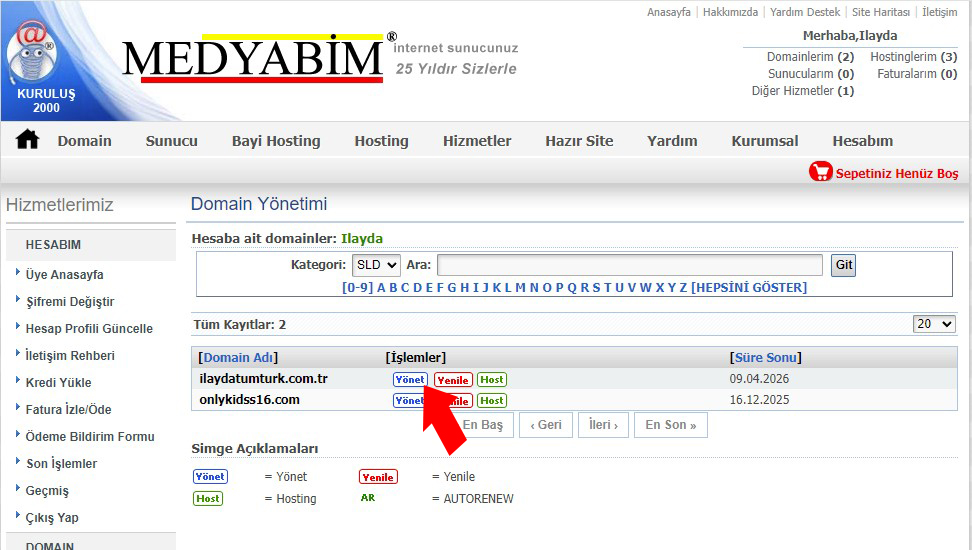Click ilaydatumturk.com.tr domain name
Viewport: 972px width, 550px height.
263,379
